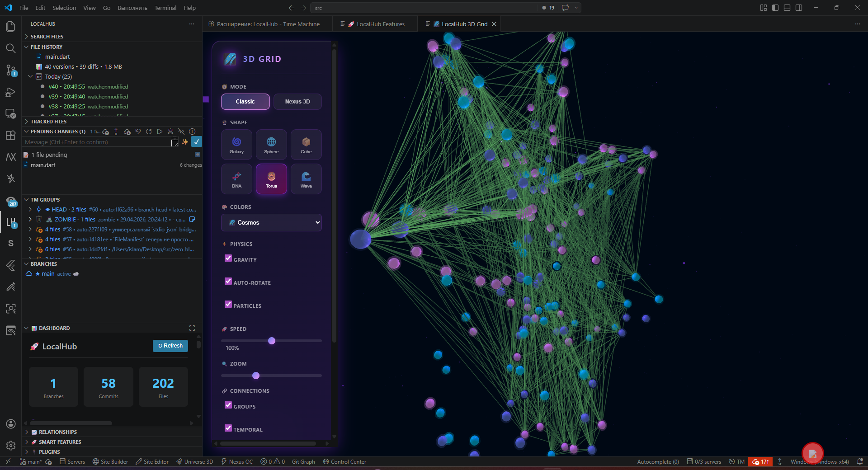This screenshot has height=470, width=868.
Task: Select the Wave shape
Action: click(x=306, y=179)
